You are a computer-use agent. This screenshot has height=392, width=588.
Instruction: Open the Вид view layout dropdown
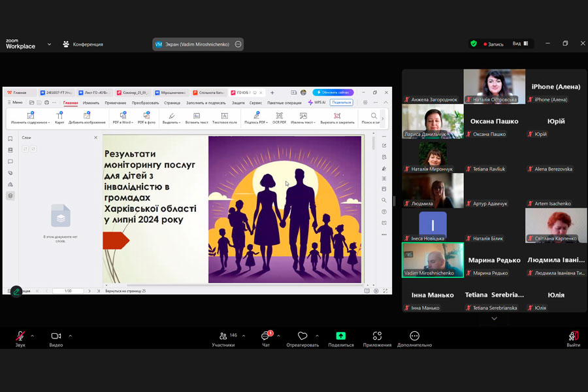[519, 44]
